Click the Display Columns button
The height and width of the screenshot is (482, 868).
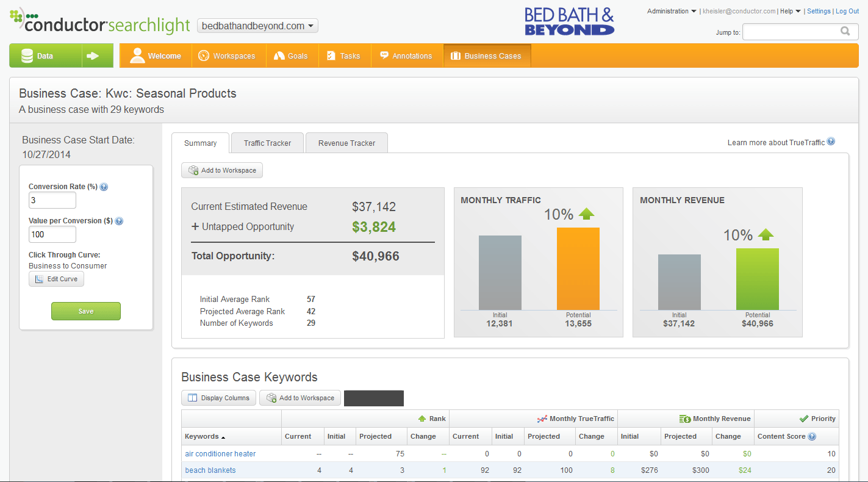[218, 398]
